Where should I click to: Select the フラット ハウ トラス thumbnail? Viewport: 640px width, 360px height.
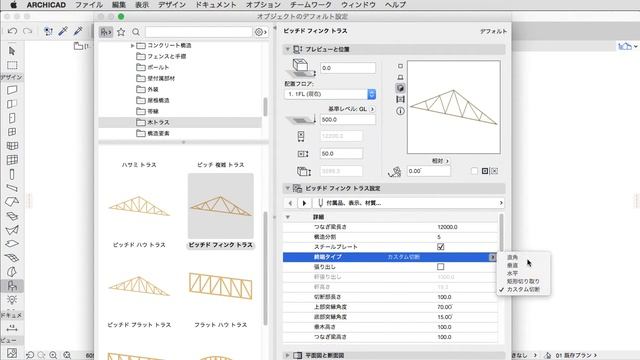pyautogui.click(x=220, y=286)
